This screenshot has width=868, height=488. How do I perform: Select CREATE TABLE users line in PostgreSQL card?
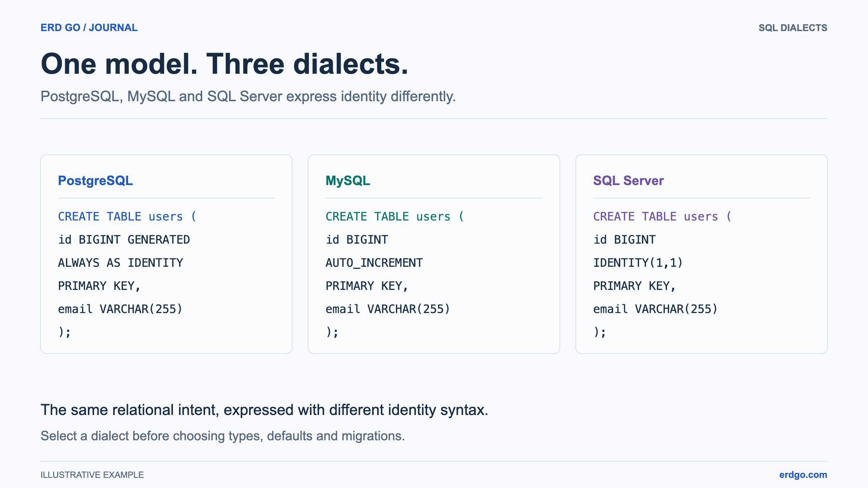[x=127, y=217]
